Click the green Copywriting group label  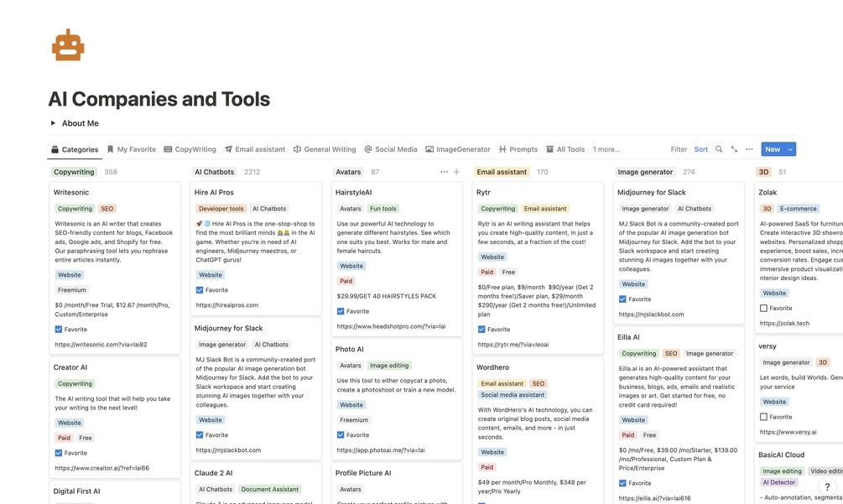pyautogui.click(x=74, y=172)
